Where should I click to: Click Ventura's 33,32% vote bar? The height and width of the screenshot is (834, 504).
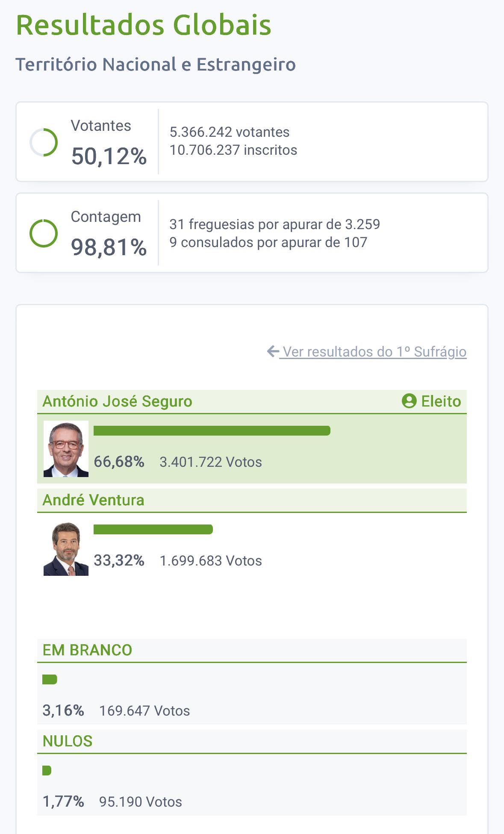pyautogui.click(x=153, y=529)
